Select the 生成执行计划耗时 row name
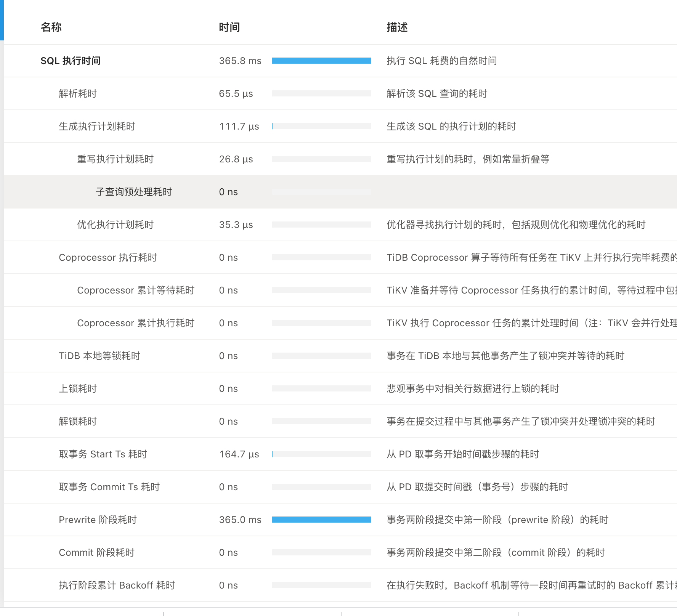Screen dimensions: 677x616 pos(97,127)
